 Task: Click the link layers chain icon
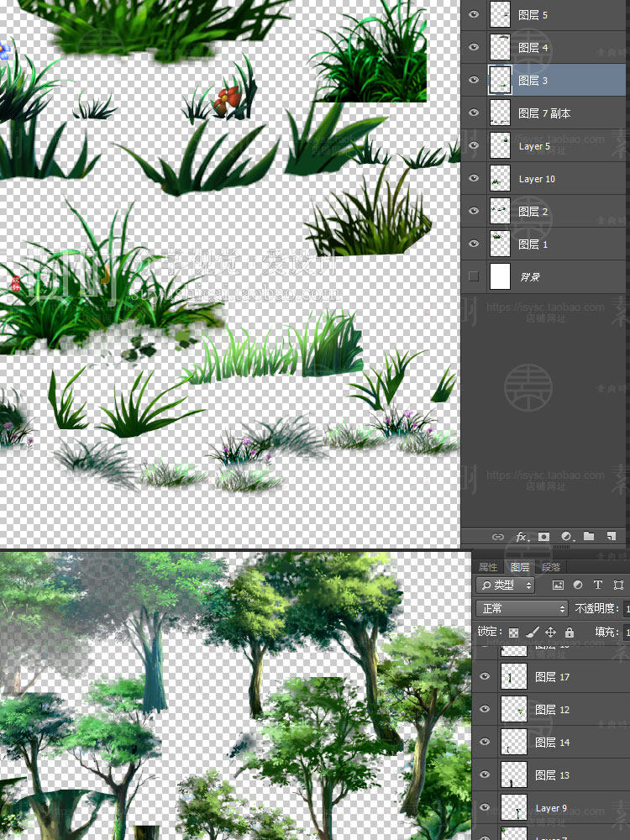pos(497,536)
